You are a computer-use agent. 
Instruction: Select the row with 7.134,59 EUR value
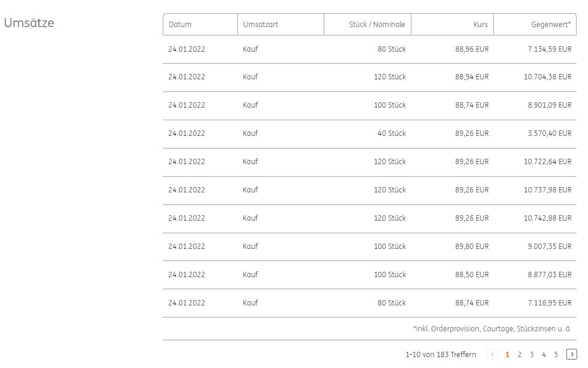369,49
